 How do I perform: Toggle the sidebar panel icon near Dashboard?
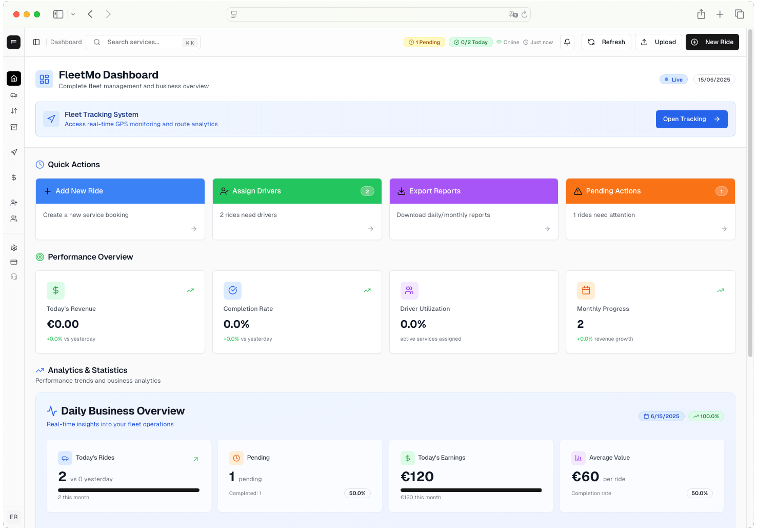click(x=36, y=42)
